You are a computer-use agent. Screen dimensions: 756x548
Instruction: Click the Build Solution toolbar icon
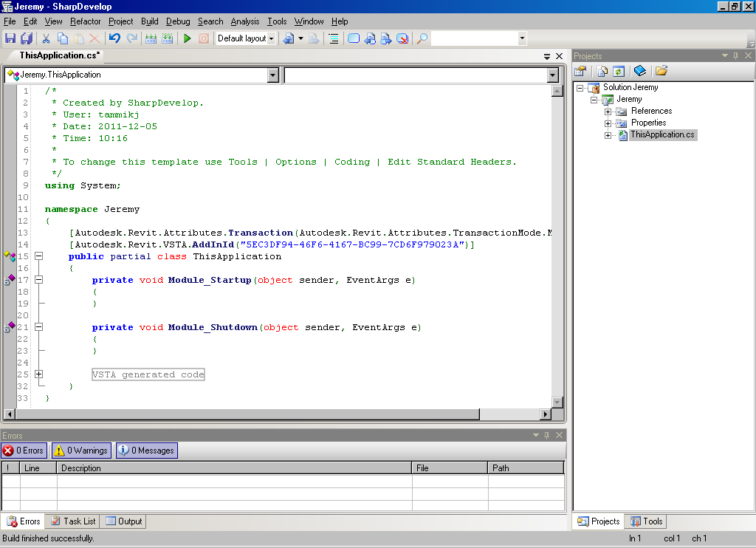(x=151, y=38)
